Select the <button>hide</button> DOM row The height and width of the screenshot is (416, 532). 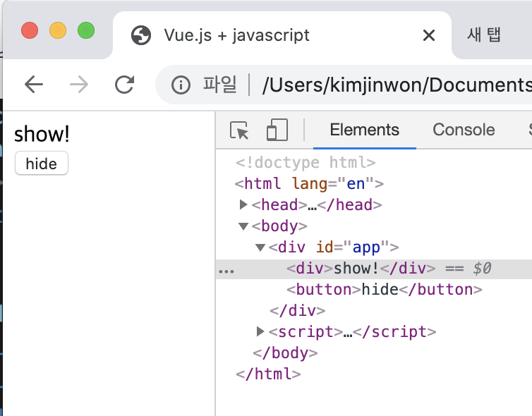pyautogui.click(x=385, y=290)
